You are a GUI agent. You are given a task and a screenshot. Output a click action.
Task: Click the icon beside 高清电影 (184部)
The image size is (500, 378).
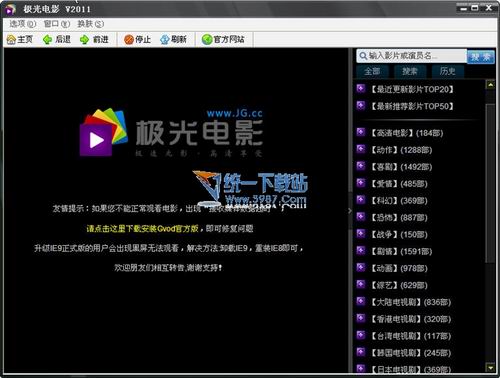click(x=361, y=132)
